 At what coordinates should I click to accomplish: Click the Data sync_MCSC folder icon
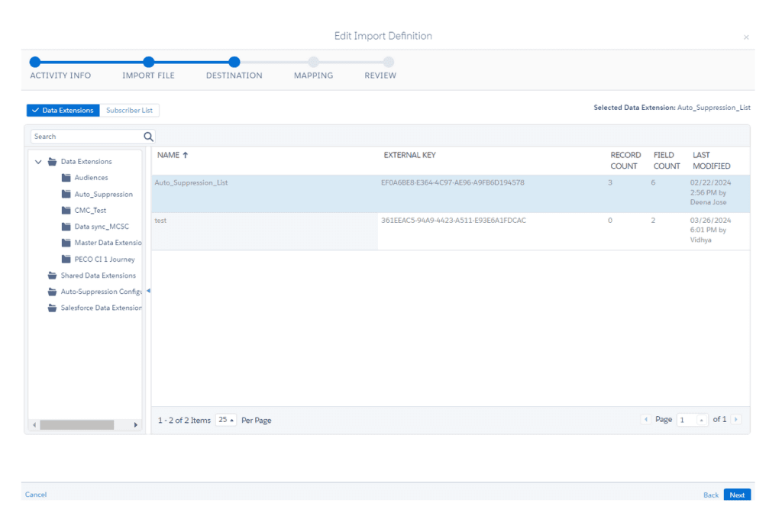(x=66, y=227)
